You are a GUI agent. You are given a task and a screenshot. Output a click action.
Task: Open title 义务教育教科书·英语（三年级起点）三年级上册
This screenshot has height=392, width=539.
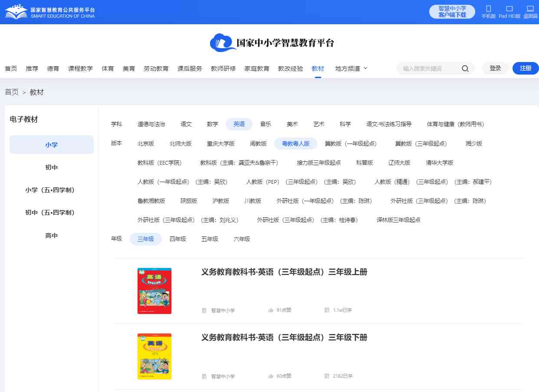point(284,272)
